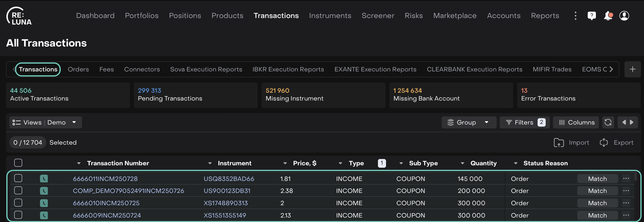
Task: Open the user profile icon
Action: click(624, 16)
